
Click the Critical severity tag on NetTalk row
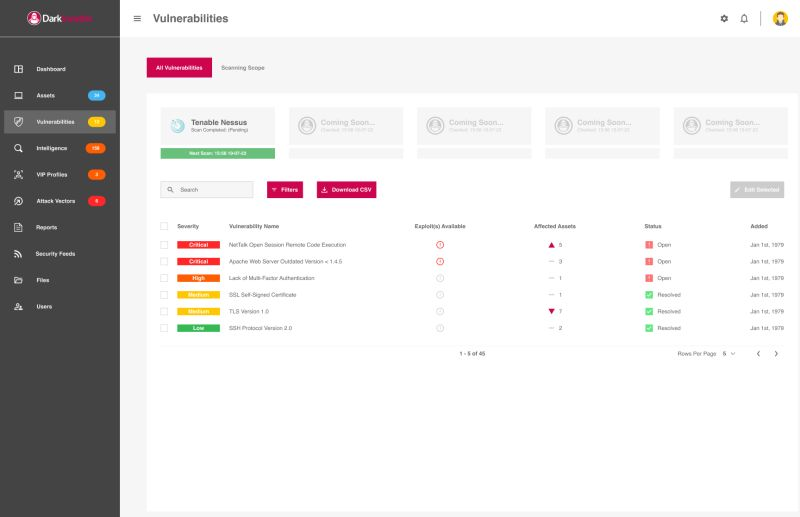(x=198, y=245)
